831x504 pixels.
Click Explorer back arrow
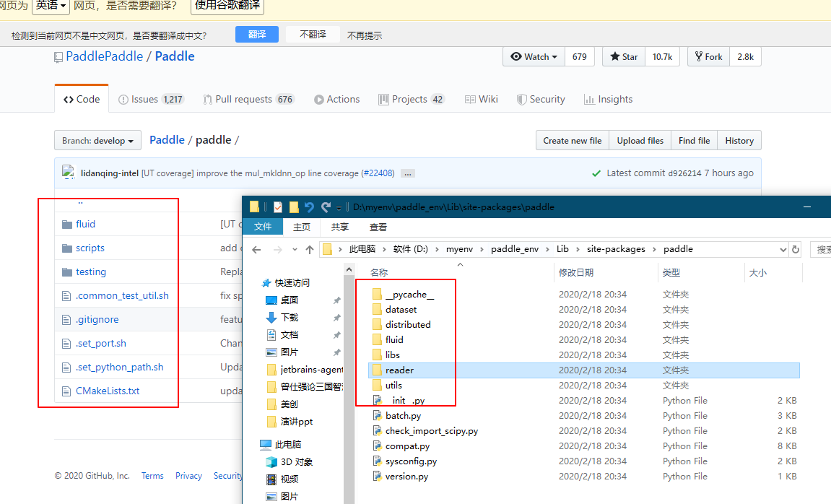coord(256,249)
